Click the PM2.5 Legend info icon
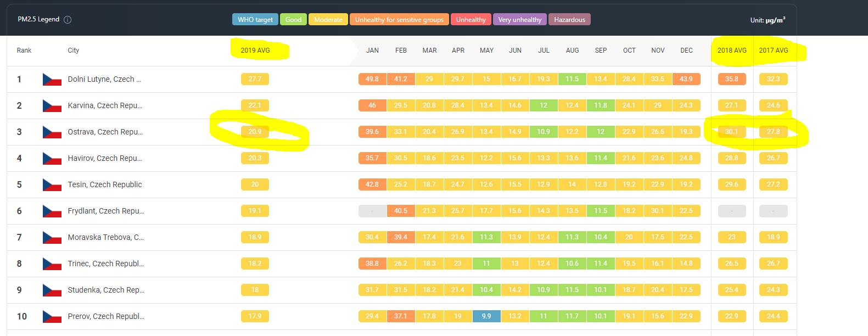868x336 pixels. 68,20
